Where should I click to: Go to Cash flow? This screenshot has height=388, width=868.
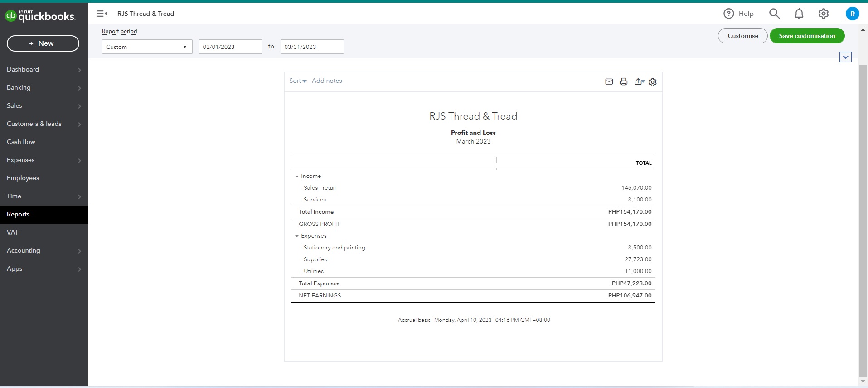[21, 142]
